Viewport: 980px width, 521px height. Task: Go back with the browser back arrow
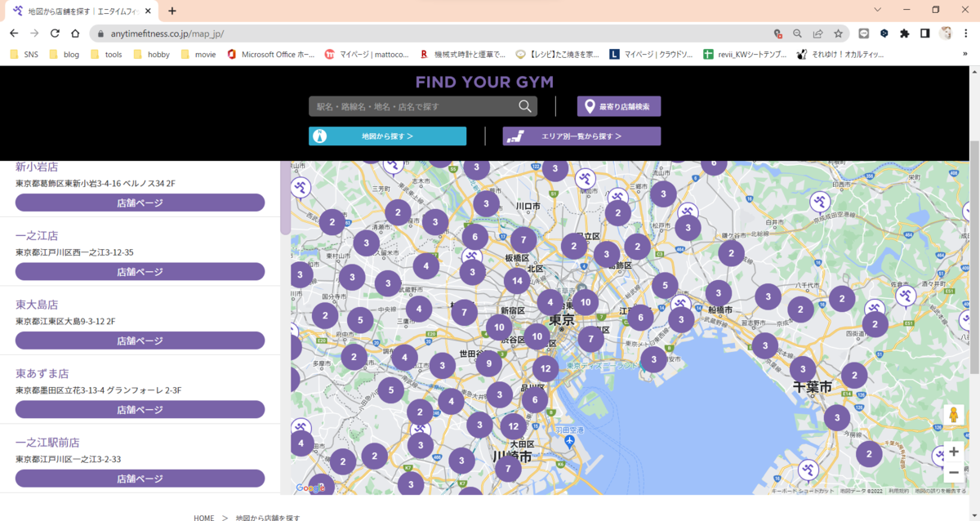pos(14,33)
